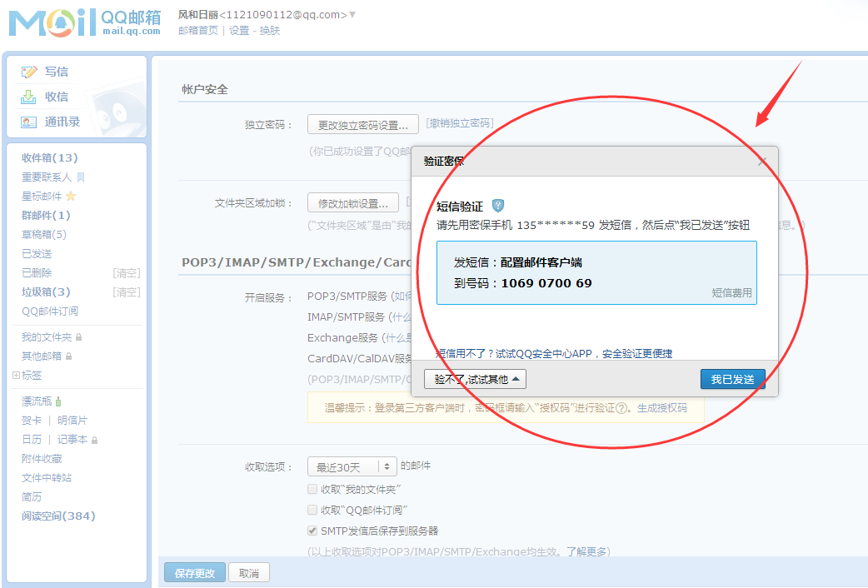This screenshot has width=868, height=588.
Task: Expand the 验不了,试试其他 menu
Action: click(x=475, y=379)
